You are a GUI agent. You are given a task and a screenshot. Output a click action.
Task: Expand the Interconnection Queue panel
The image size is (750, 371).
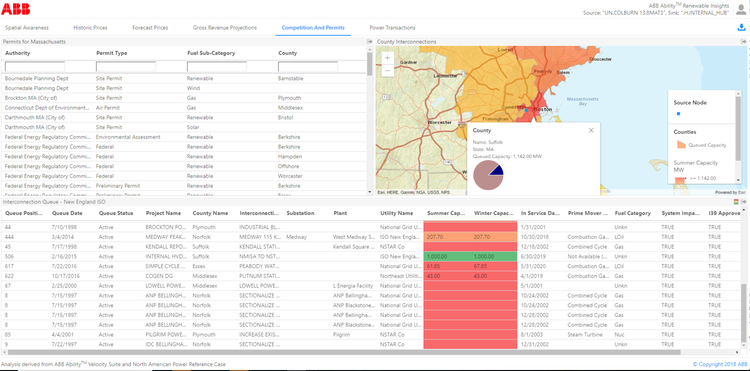click(x=744, y=202)
